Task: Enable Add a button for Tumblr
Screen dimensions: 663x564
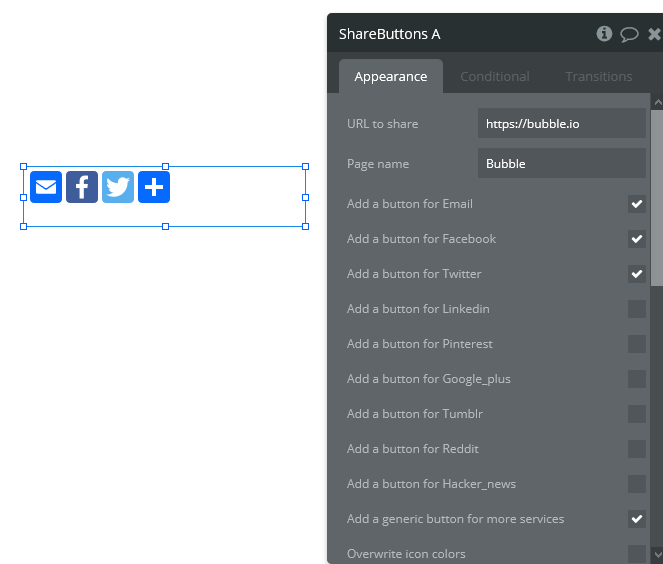Action: coord(636,414)
